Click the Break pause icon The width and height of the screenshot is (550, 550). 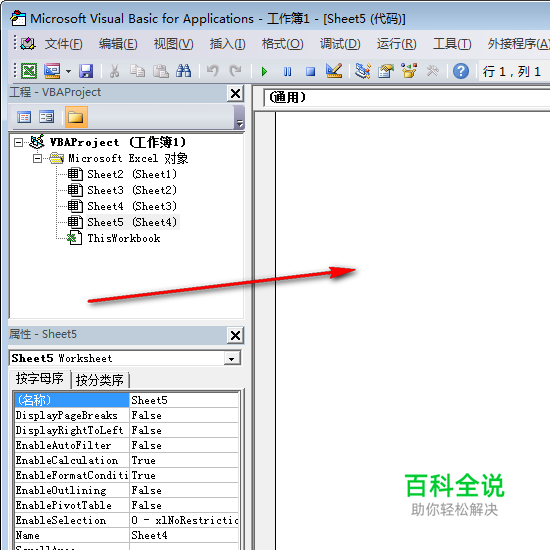tap(287, 72)
